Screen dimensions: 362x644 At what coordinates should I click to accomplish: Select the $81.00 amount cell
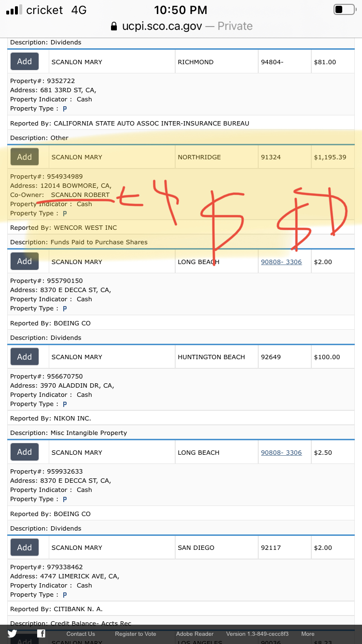(333, 62)
